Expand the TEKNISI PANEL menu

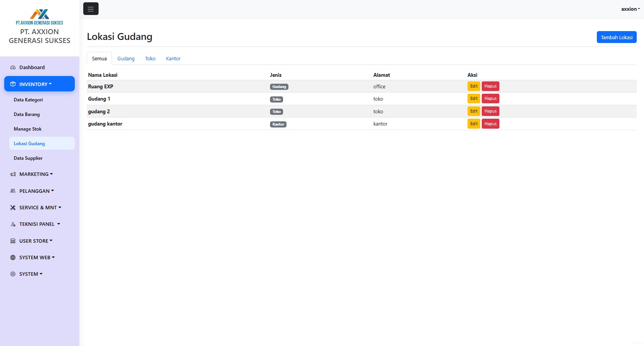[40, 224]
